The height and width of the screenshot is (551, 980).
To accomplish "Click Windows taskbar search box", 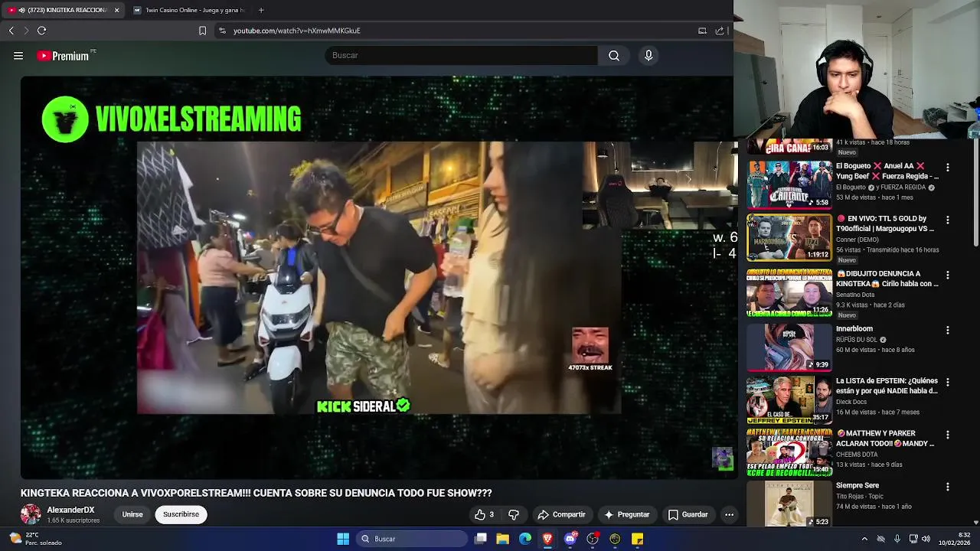I will 412,539.
